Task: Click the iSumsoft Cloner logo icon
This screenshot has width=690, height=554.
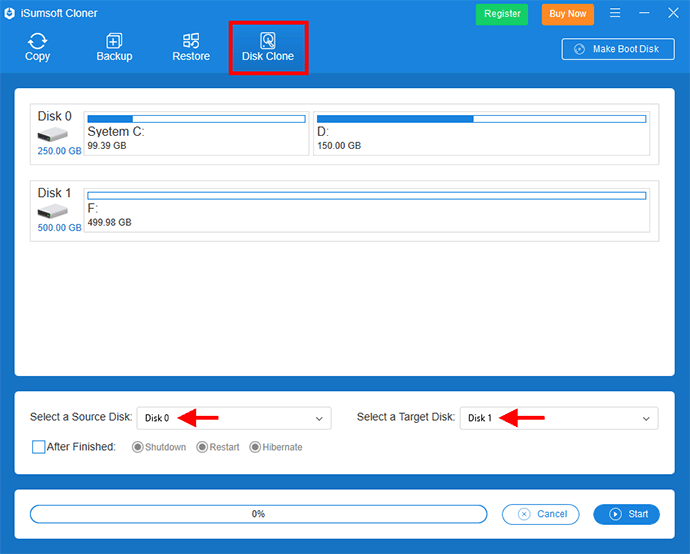Action: tap(10, 13)
